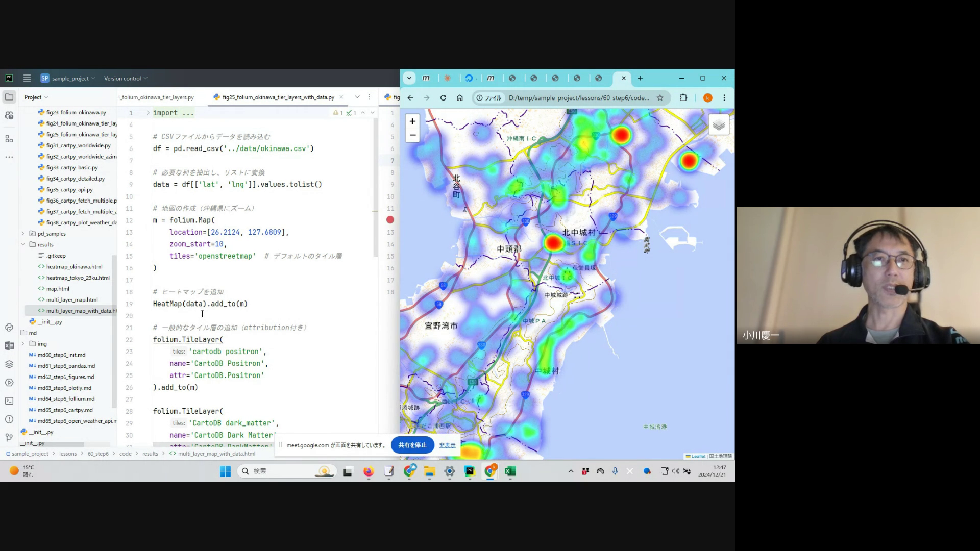Image resolution: width=980 pixels, height=551 pixels.
Task: Open the Python Packages layers icon
Action: coord(9,364)
